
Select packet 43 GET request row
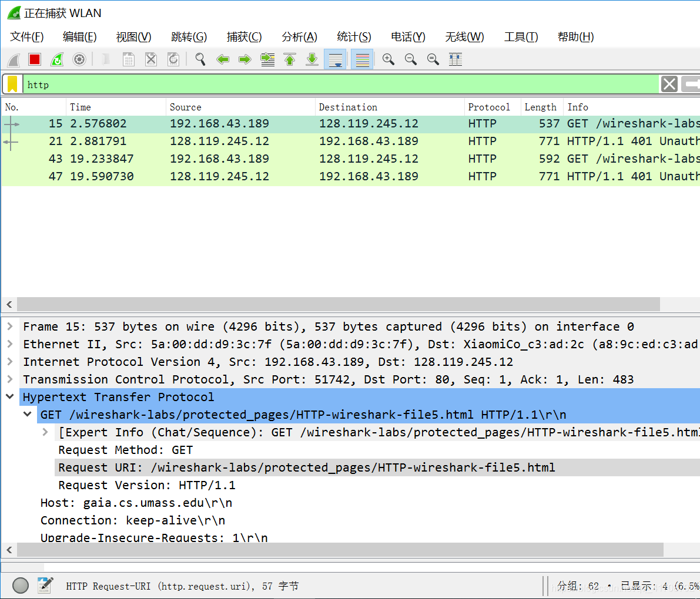[x=350, y=159]
